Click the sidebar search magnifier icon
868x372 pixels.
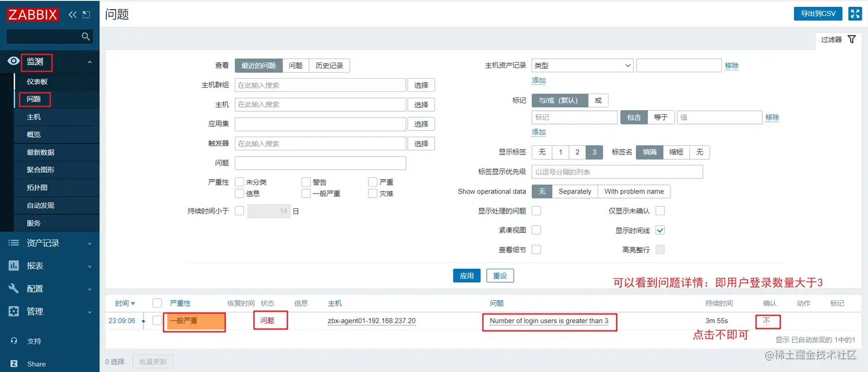click(x=86, y=37)
